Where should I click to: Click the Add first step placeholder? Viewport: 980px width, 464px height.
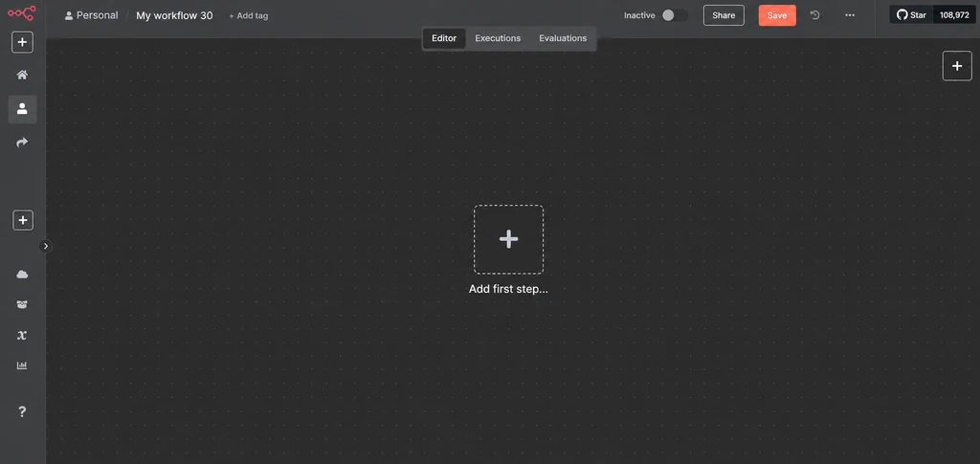pyautogui.click(x=508, y=239)
